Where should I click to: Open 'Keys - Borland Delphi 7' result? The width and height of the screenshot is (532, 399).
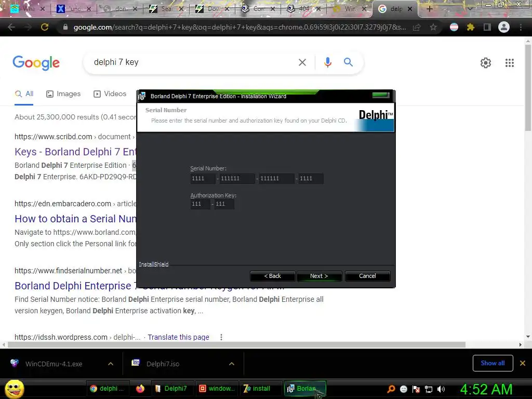75,152
